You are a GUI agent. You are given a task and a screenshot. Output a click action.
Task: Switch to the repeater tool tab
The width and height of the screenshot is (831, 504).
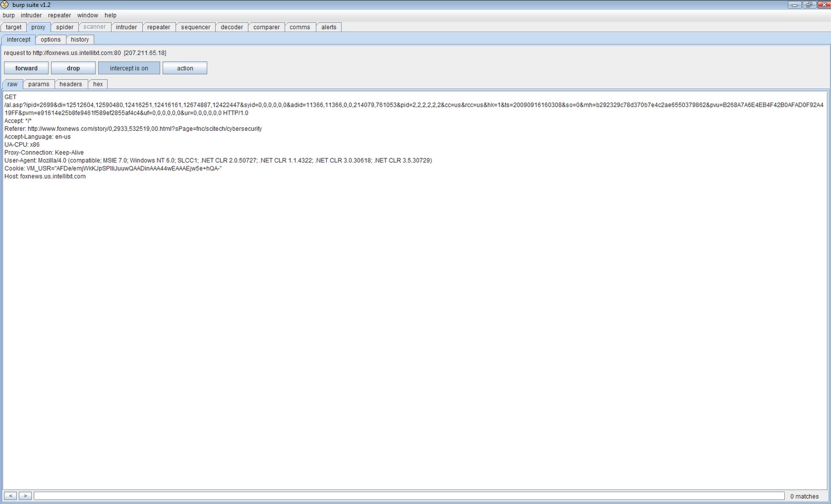click(x=158, y=27)
